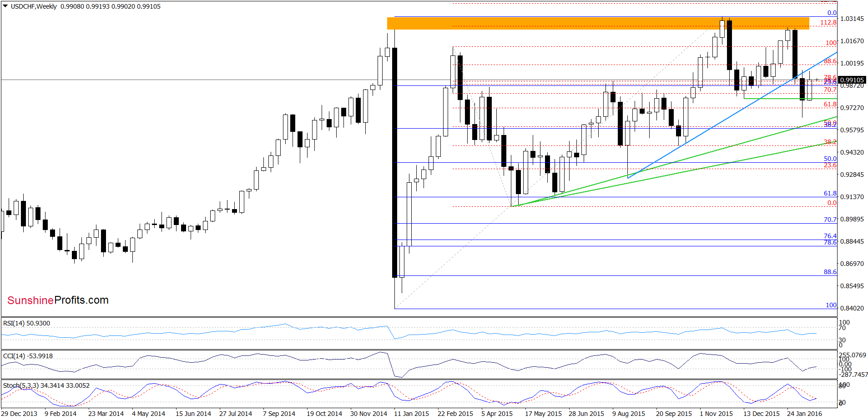This screenshot has height=420, width=868.
Task: Click the 15 Jun 2014 date label
Action: [193, 413]
